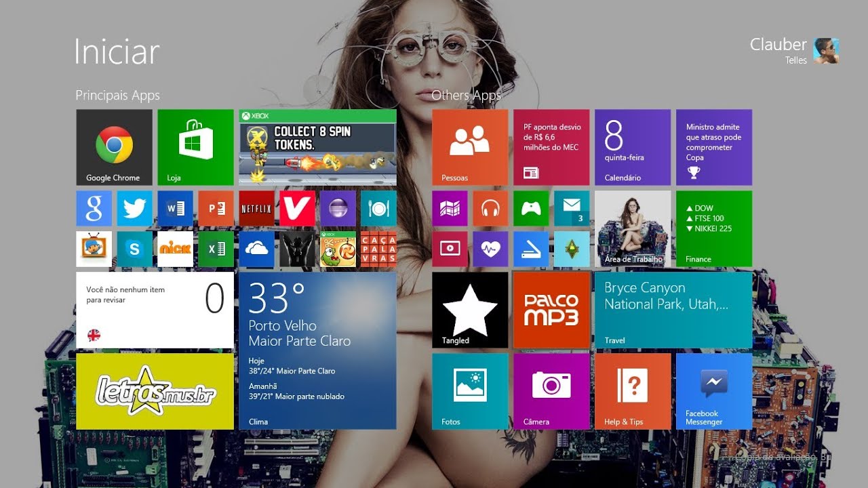
Task: Open the Video player tile
Action: [x=450, y=249]
